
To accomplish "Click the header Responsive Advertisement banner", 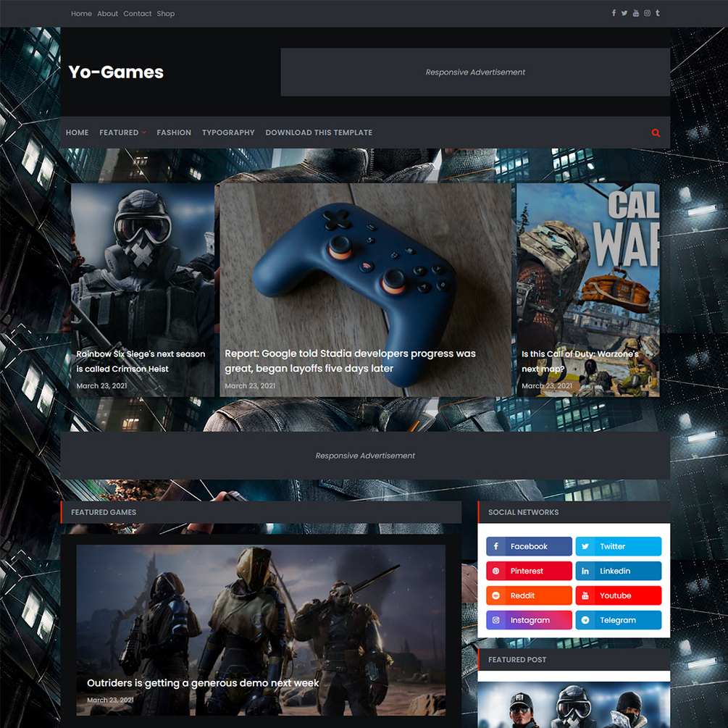I will [475, 72].
